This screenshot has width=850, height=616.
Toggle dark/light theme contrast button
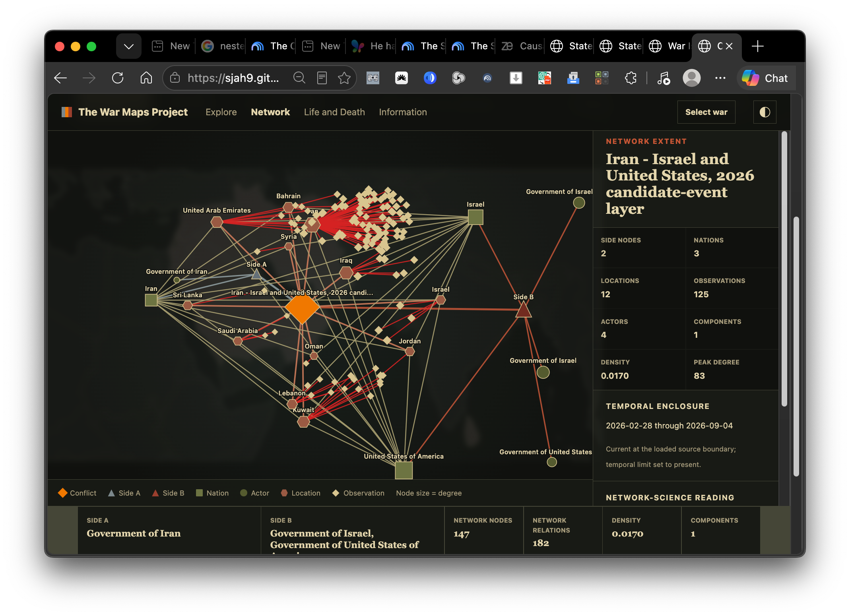(765, 112)
